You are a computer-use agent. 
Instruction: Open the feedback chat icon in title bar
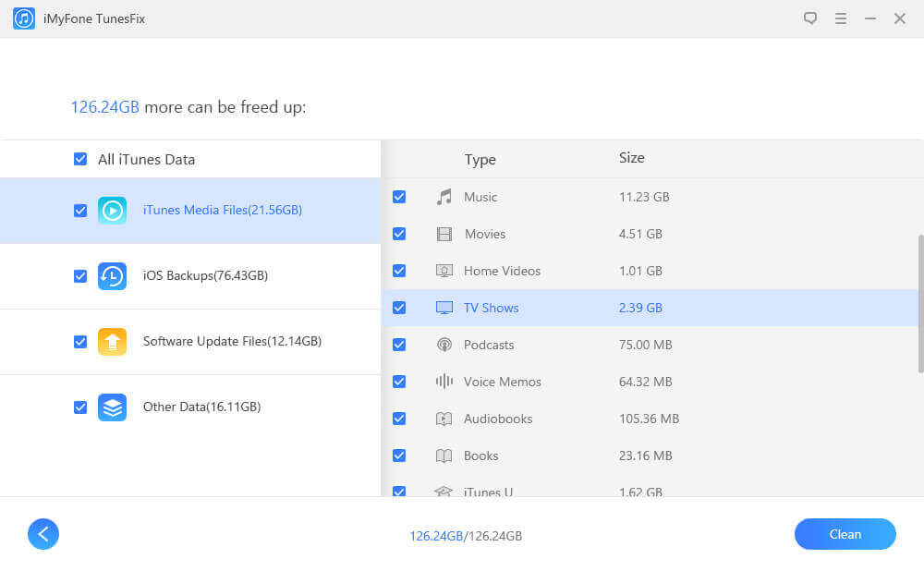click(810, 18)
